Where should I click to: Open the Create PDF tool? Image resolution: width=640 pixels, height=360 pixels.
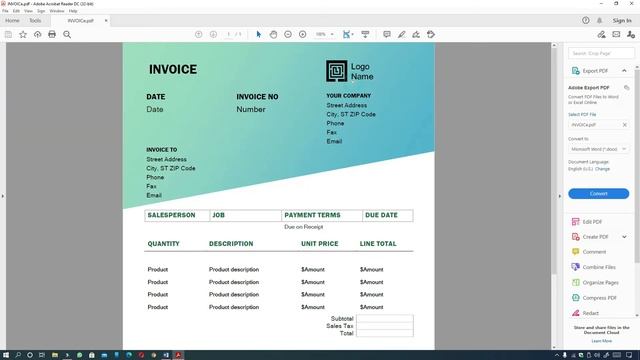point(595,237)
